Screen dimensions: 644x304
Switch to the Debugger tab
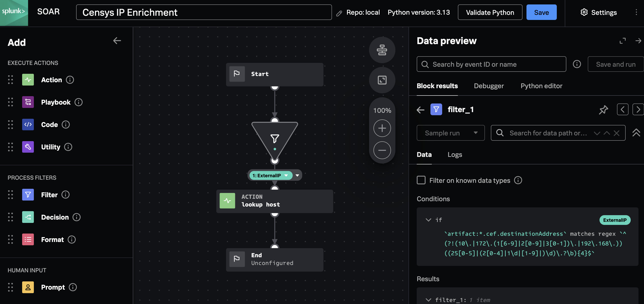tap(488, 86)
